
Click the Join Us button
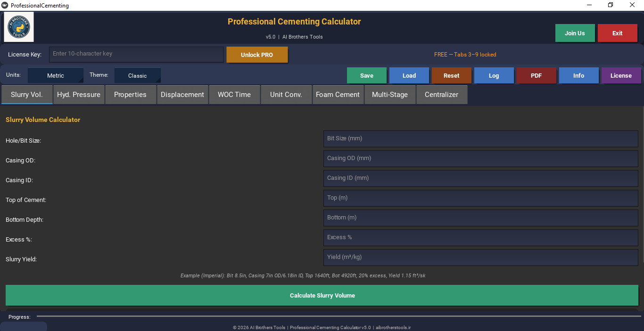click(x=575, y=33)
